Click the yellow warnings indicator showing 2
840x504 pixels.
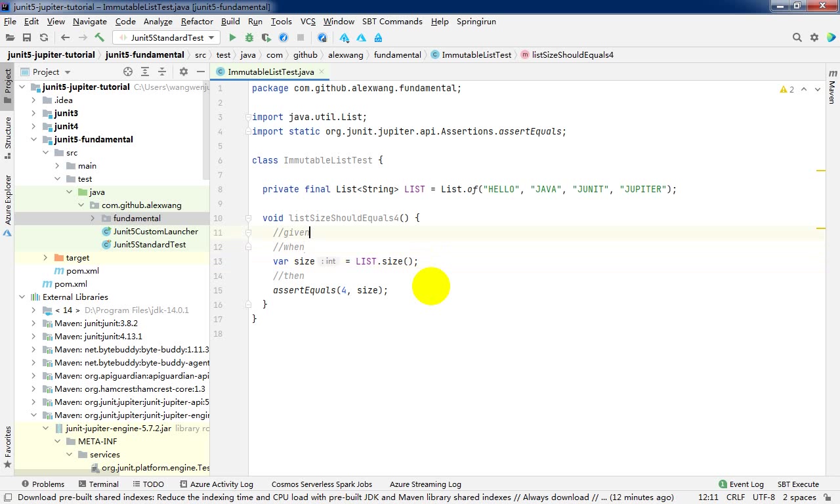point(787,89)
